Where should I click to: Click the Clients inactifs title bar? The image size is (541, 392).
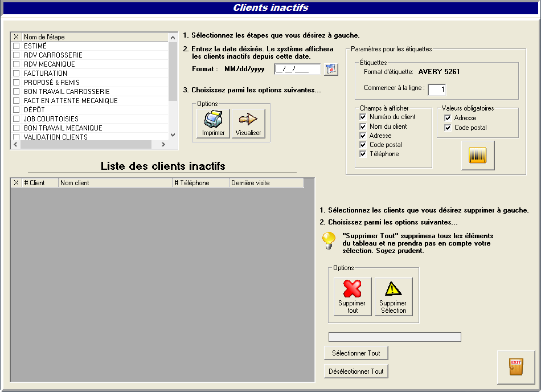coord(270,8)
